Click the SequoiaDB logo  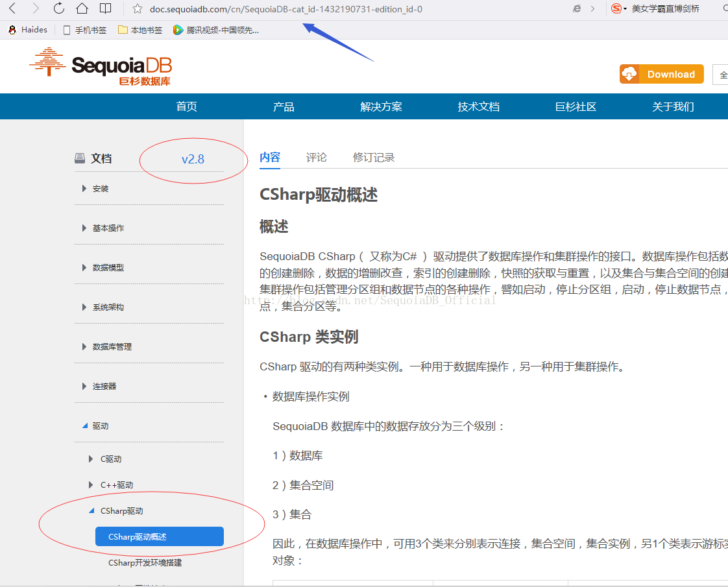pyautogui.click(x=101, y=67)
